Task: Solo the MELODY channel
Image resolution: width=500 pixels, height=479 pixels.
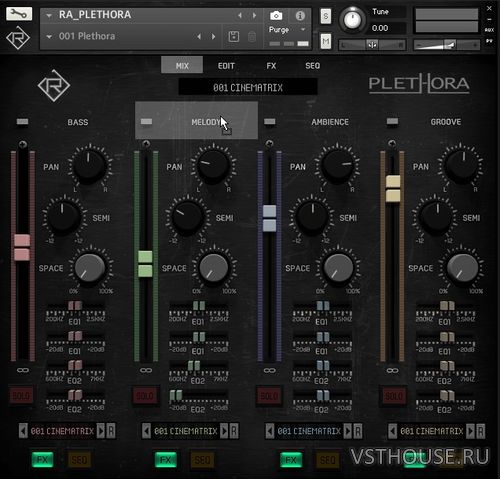Action: [x=145, y=395]
